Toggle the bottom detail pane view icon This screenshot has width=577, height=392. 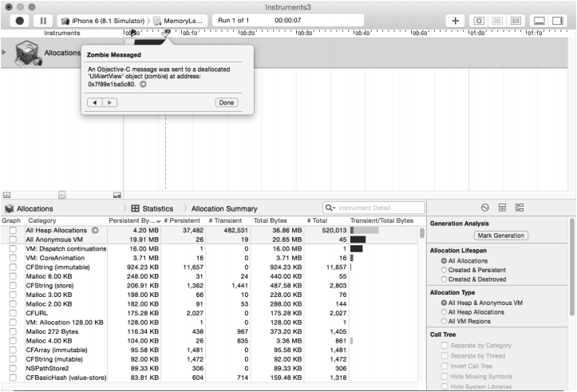[x=539, y=20]
